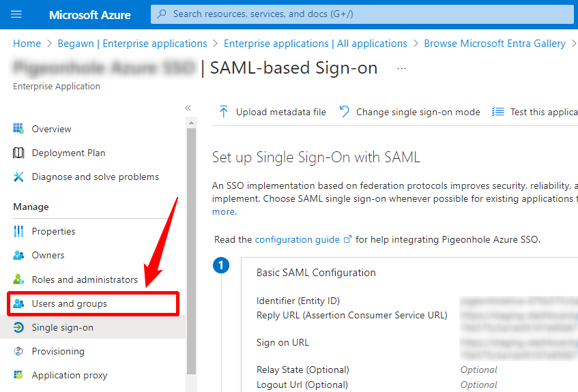Click the sidebar vertical scrollbar thumb
Viewport: 578px width, 392px height.
(191, 250)
